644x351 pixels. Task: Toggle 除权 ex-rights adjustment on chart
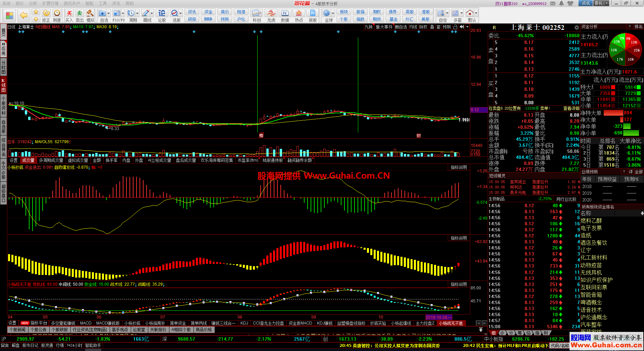423,27
